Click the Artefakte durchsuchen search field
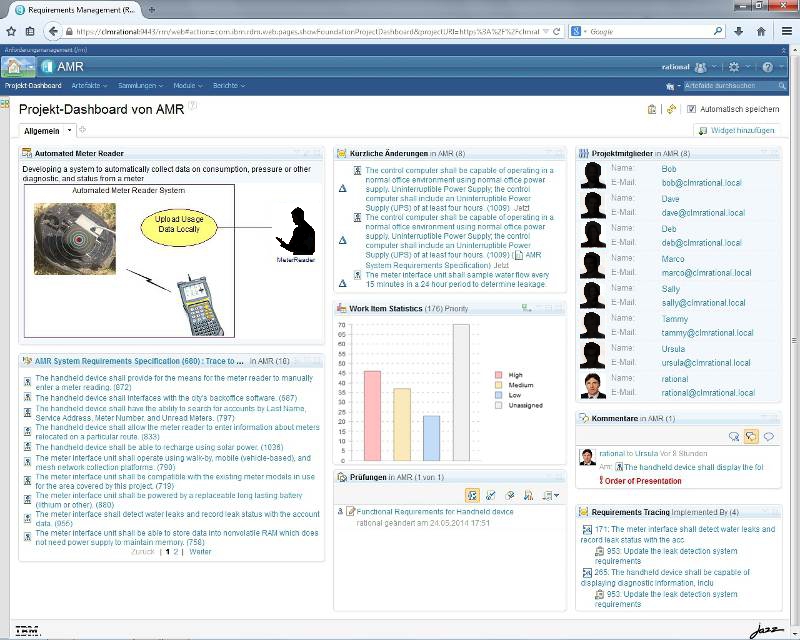 pos(730,86)
